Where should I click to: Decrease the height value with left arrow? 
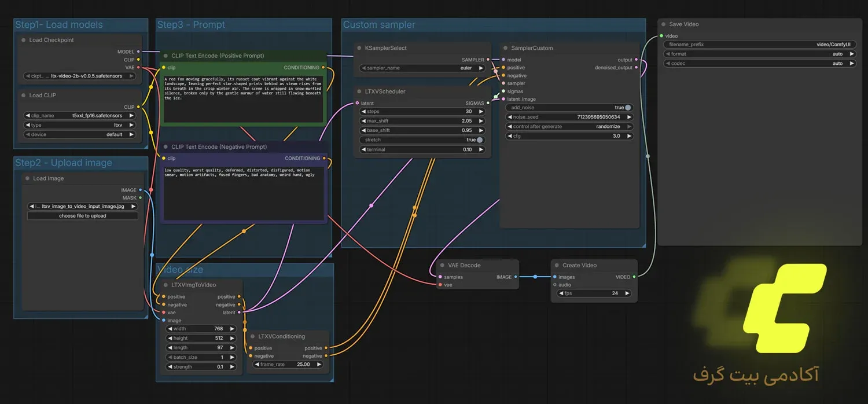pyautogui.click(x=170, y=339)
